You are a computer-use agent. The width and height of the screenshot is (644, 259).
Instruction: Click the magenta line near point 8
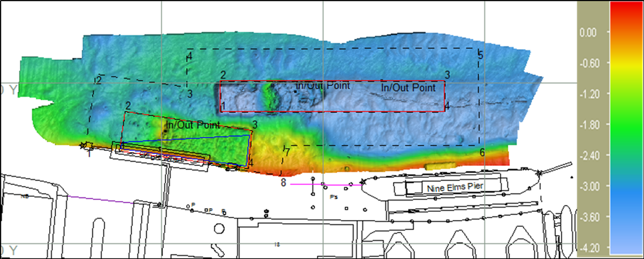(326, 185)
